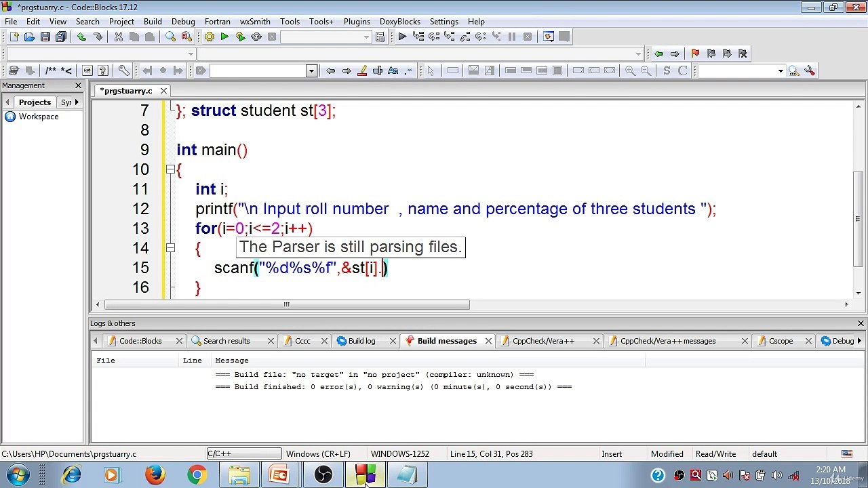Click the editor horizontal scrollbar thumb
Image resolution: width=868 pixels, height=488 pixels.
(286, 304)
